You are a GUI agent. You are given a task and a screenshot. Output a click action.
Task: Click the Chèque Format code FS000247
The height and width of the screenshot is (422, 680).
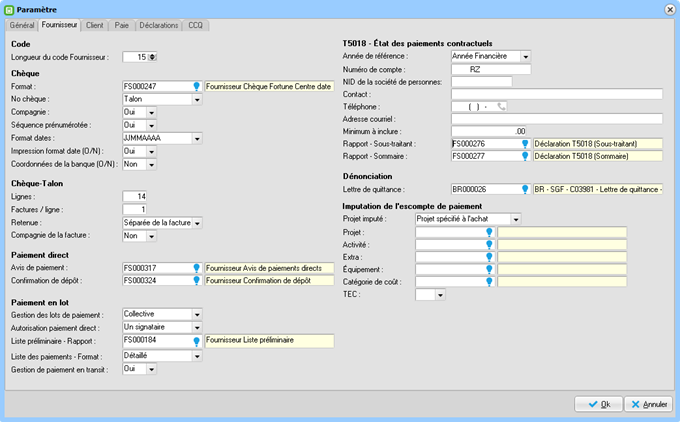click(x=140, y=87)
